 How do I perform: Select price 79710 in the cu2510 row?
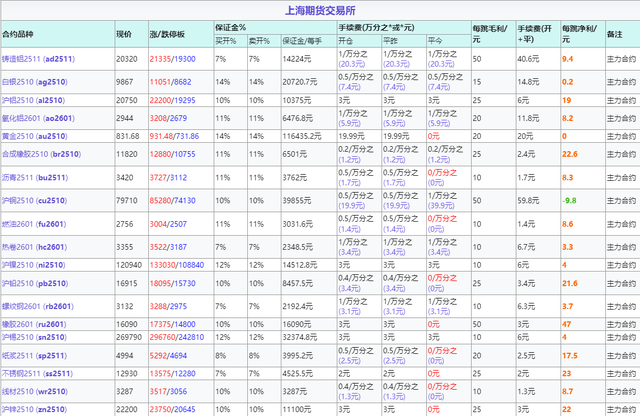(x=127, y=200)
